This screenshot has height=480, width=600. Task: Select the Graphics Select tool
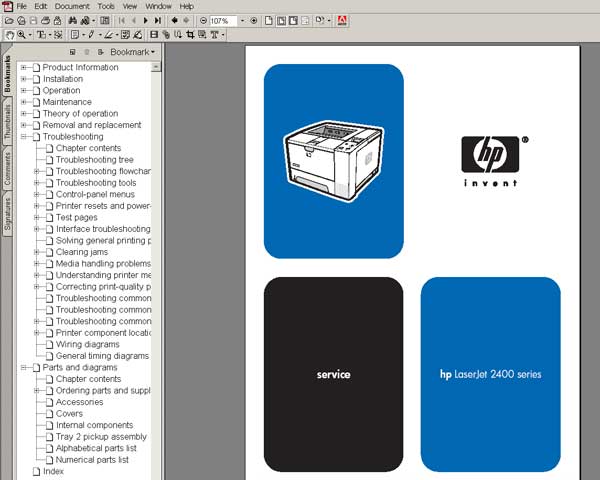58,35
